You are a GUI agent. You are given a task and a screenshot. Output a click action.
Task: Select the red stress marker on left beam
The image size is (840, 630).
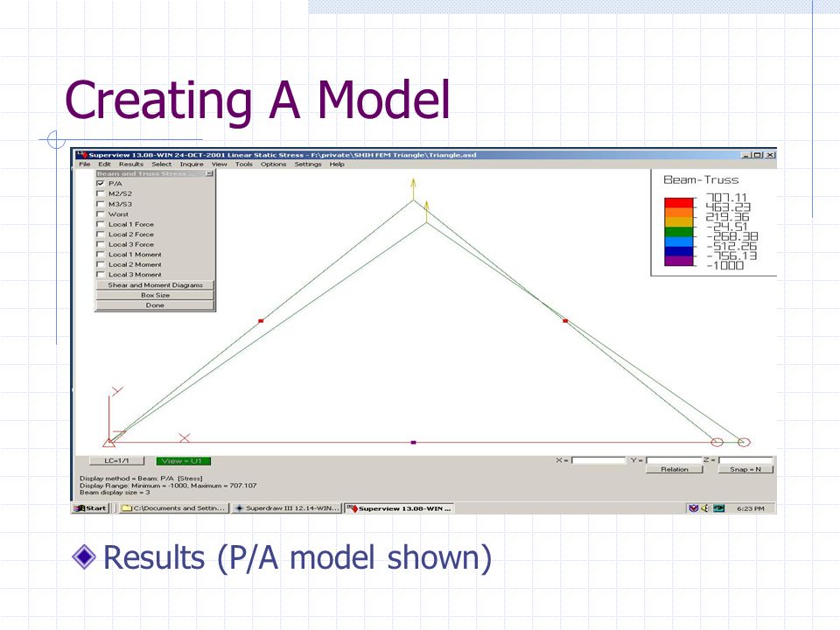point(261,321)
